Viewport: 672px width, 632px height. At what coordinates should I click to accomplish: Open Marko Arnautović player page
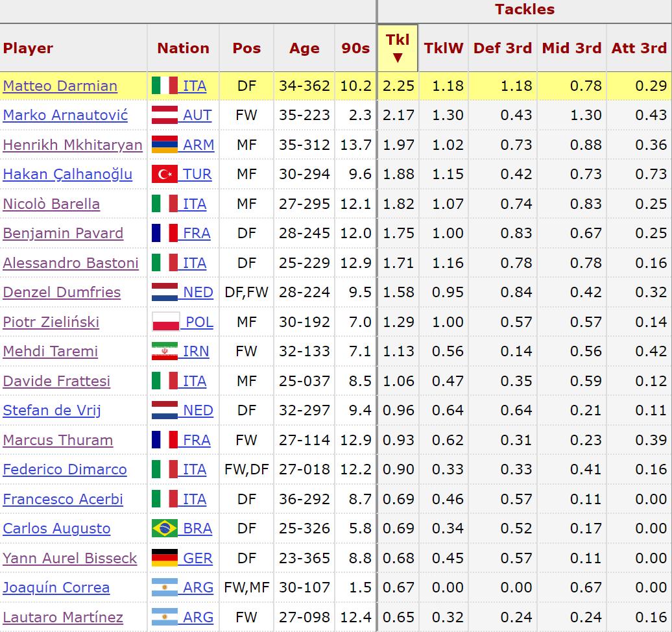point(66,115)
